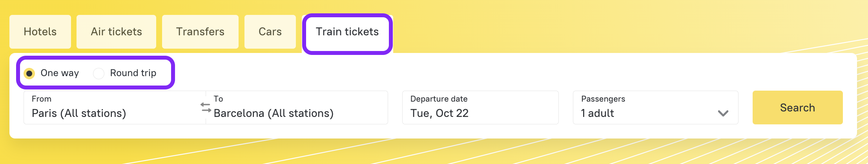This screenshot has width=868, height=164.
Task: Select the Cars tab
Action: (x=270, y=32)
